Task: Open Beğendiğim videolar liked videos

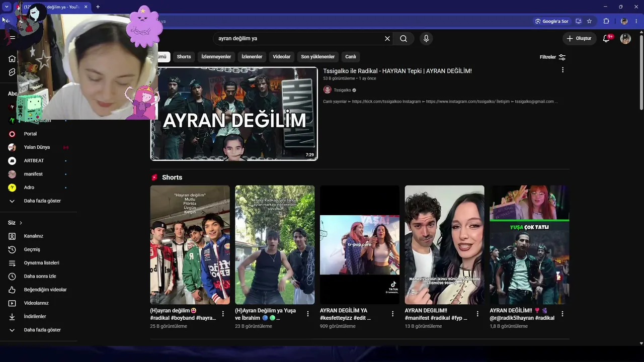Action: pyautogui.click(x=38, y=290)
